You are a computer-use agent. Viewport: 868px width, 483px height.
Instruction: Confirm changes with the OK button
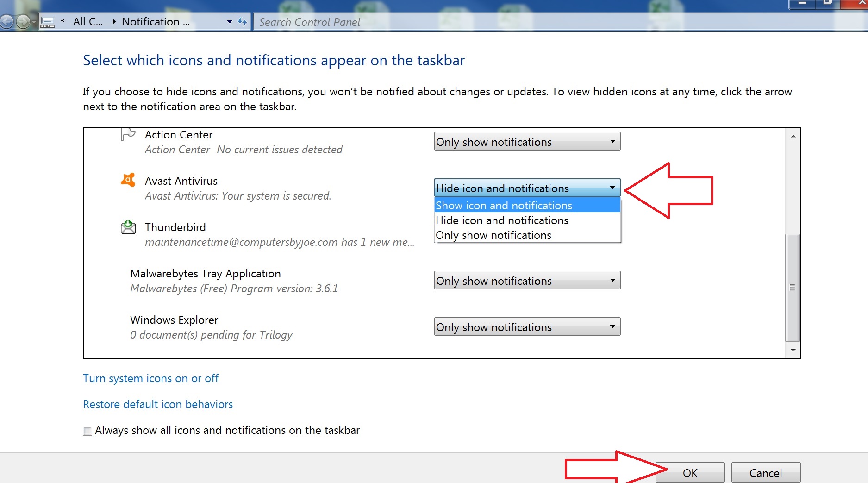[690, 473]
